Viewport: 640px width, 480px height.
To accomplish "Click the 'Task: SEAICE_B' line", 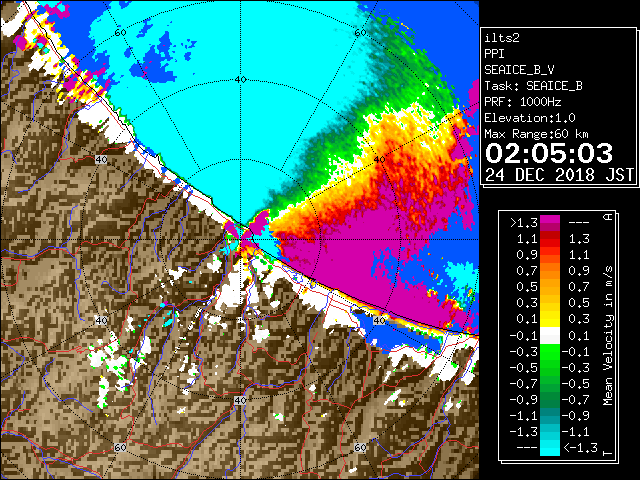I will click(533, 86).
